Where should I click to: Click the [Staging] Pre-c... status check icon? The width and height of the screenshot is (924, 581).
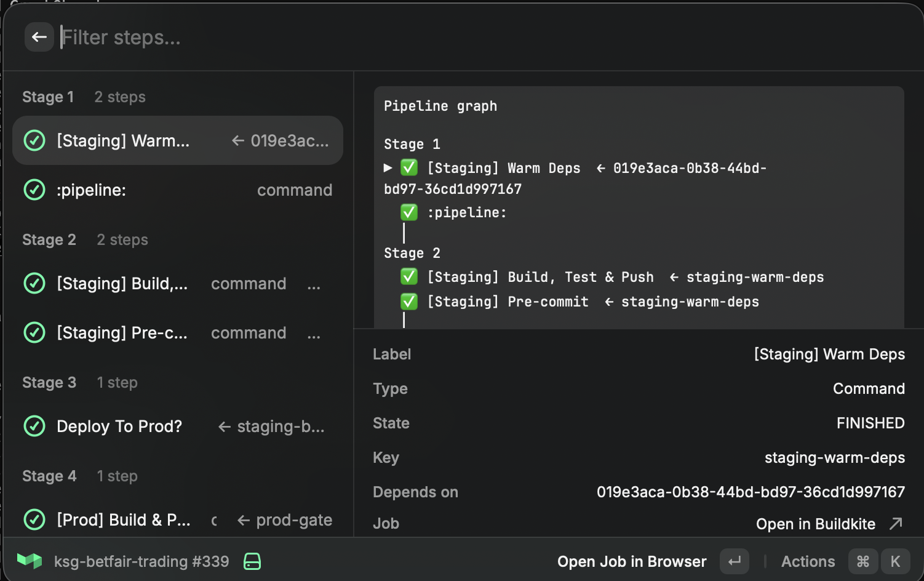34,332
